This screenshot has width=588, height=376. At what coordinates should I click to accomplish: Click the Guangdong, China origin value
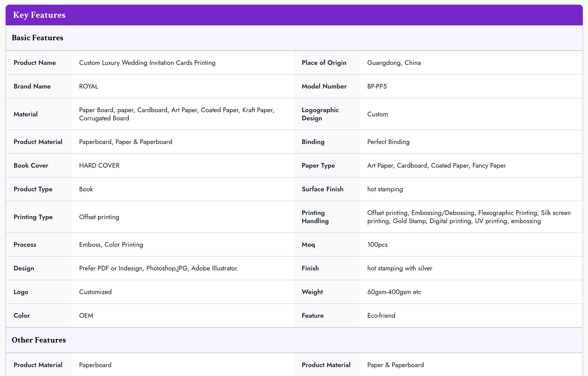coord(394,63)
